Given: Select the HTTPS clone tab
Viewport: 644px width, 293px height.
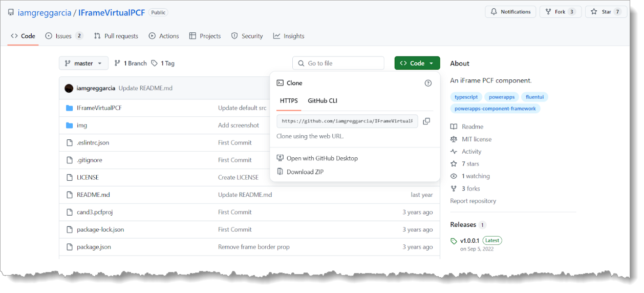Looking at the screenshot, I should [x=289, y=101].
